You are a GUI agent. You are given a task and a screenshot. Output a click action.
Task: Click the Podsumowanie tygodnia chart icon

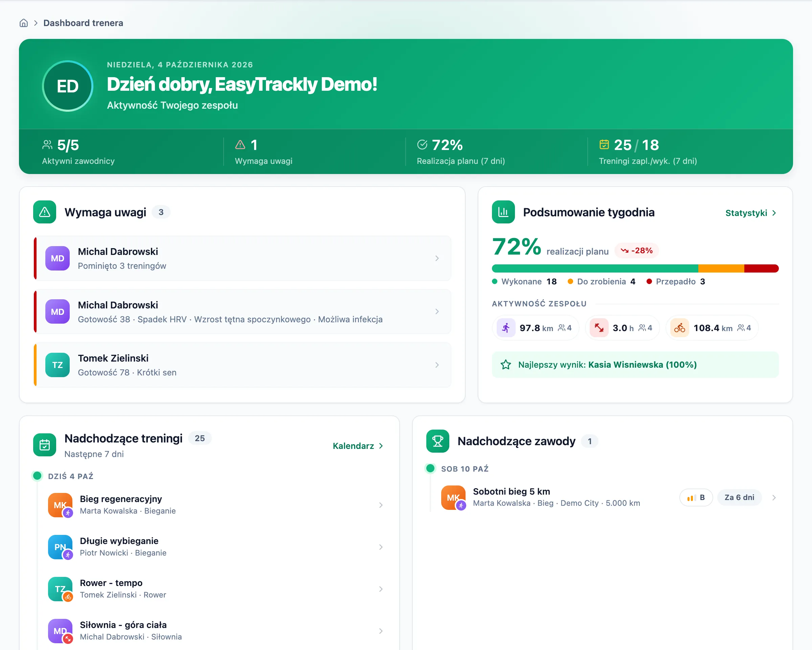503,212
